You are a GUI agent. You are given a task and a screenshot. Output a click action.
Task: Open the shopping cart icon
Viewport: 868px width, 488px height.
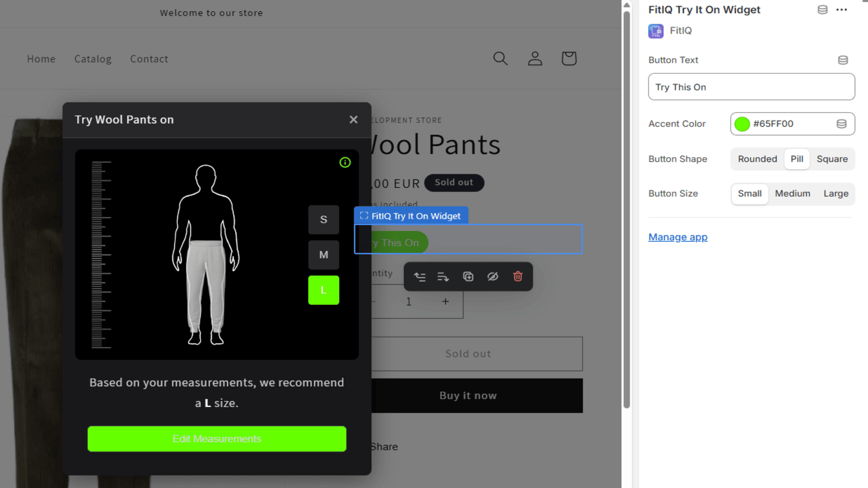[569, 59]
